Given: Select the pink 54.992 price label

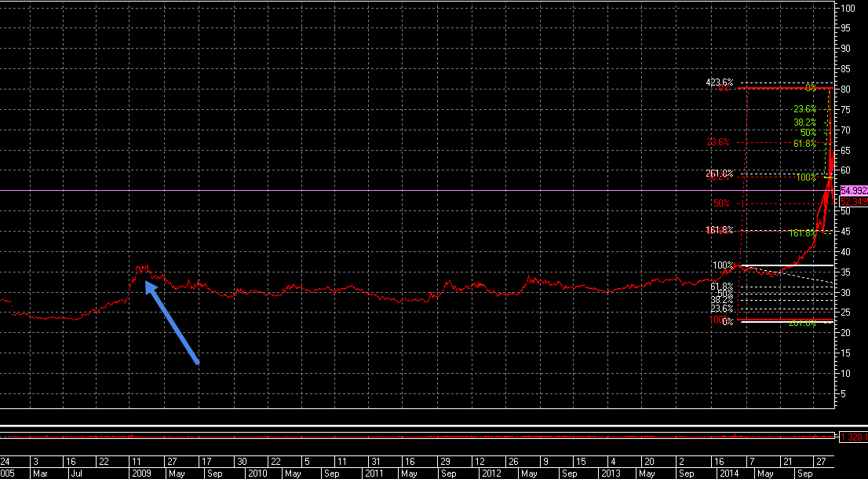Looking at the screenshot, I should click(854, 191).
